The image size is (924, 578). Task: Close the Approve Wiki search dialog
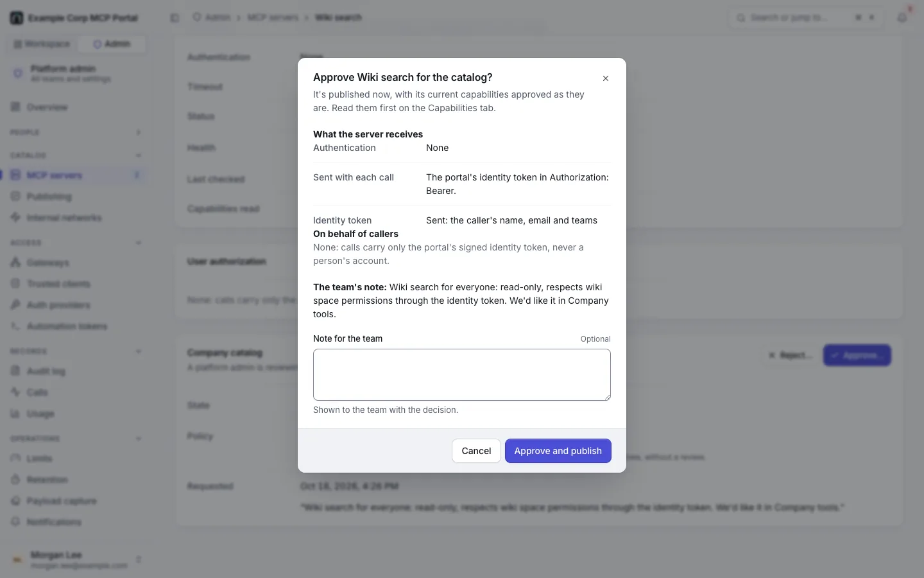(606, 78)
